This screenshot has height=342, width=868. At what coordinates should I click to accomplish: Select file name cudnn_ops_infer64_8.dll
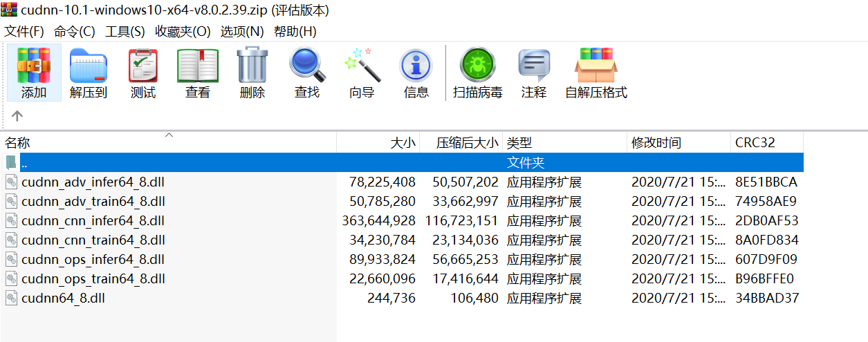(93, 260)
